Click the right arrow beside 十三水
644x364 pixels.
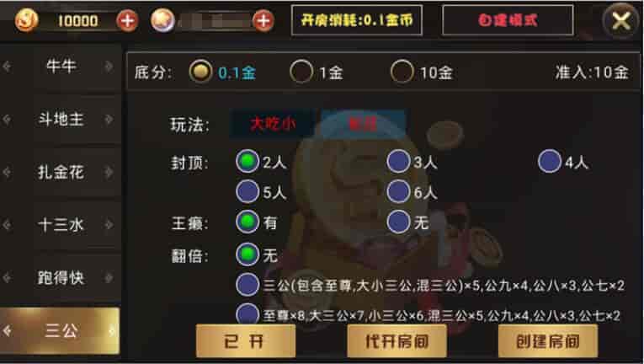109,225
